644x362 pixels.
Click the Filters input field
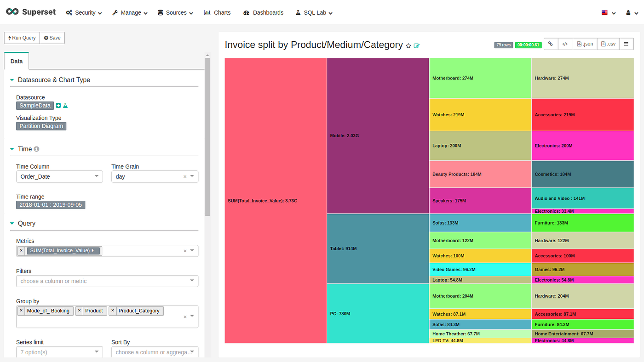(107, 281)
